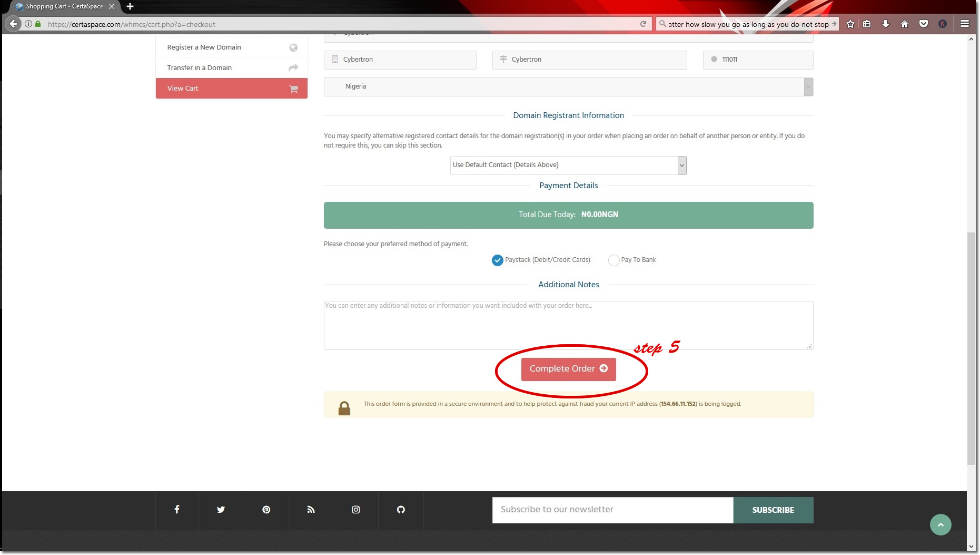The height and width of the screenshot is (555, 980).
Task: Click the city field containing Cybertron
Action: 400,60
